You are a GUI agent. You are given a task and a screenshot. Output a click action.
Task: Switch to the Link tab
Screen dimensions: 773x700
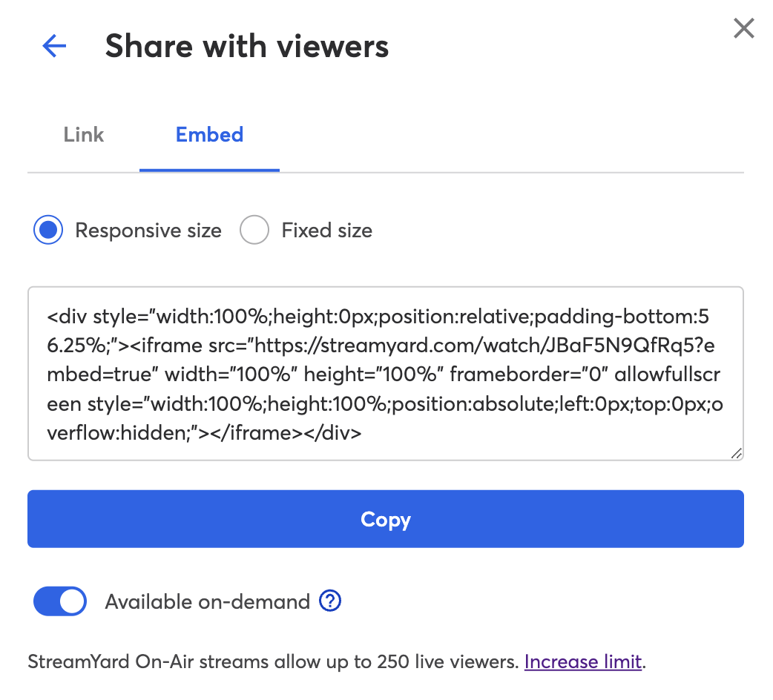84,135
